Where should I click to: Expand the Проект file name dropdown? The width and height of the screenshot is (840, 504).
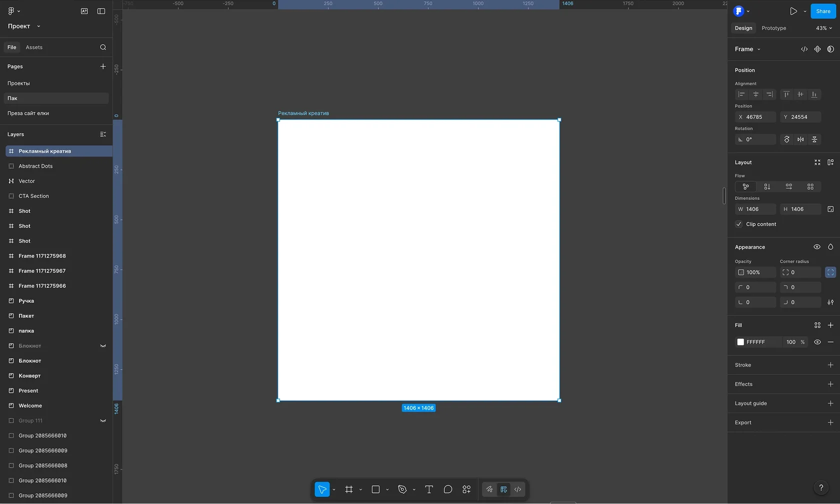pyautogui.click(x=24, y=26)
